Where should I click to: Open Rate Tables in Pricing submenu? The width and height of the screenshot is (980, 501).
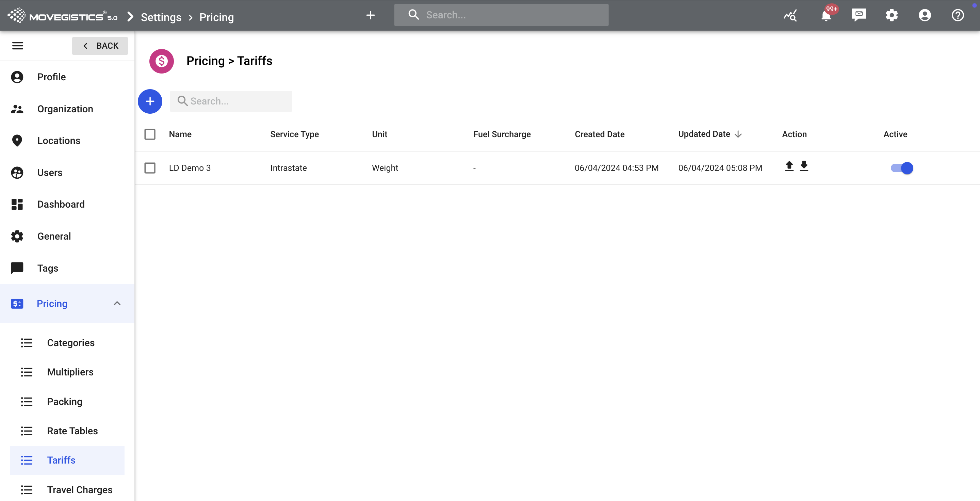coord(72,431)
